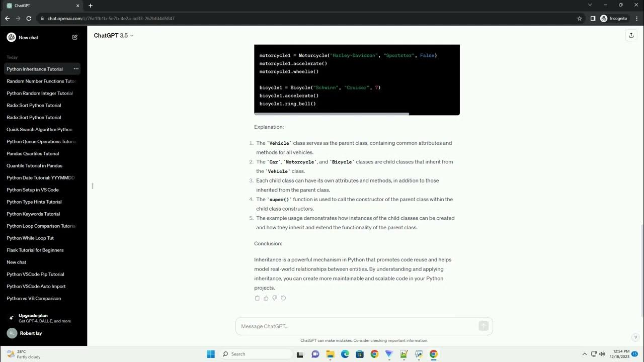Click the Incognito profile indicator
Screen dimensions: 644x362
pos(614,18)
